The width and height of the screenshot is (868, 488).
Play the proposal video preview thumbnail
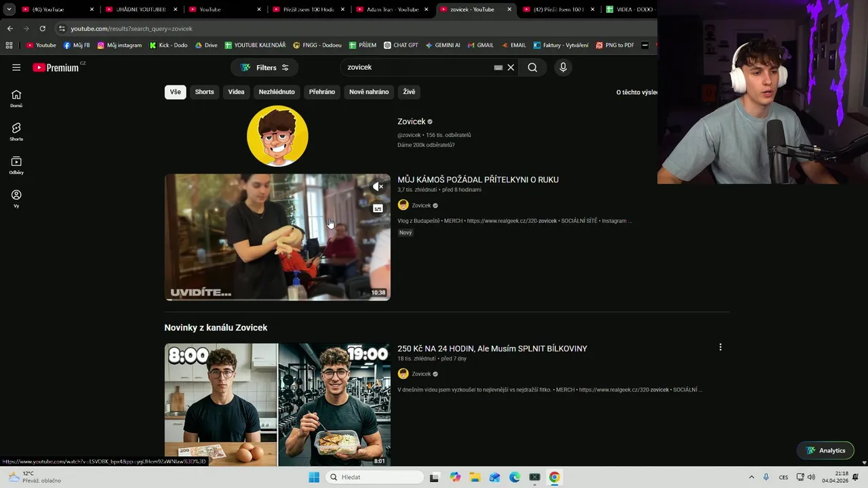click(x=277, y=237)
